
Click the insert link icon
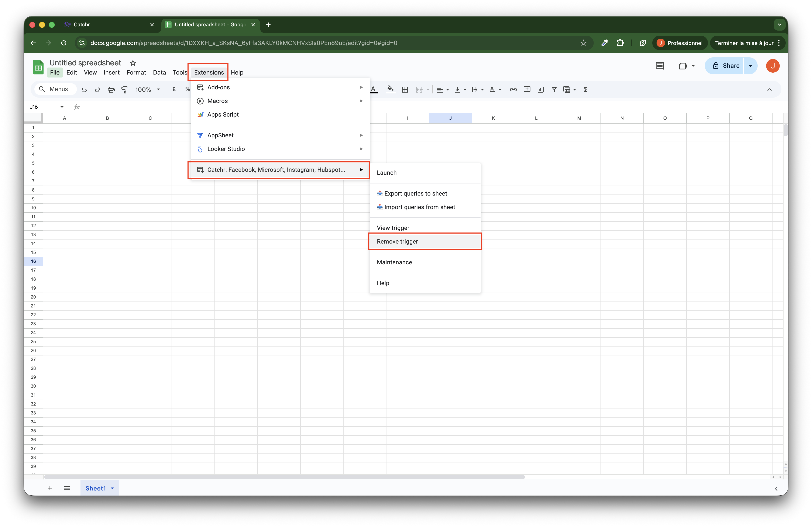(x=513, y=90)
